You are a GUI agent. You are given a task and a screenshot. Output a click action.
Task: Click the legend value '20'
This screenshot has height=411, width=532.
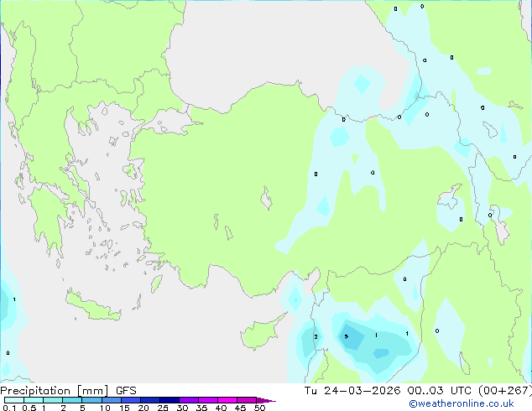point(143,408)
